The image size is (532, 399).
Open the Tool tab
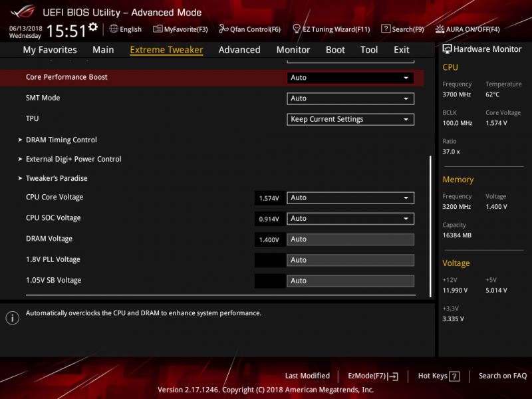coord(369,50)
